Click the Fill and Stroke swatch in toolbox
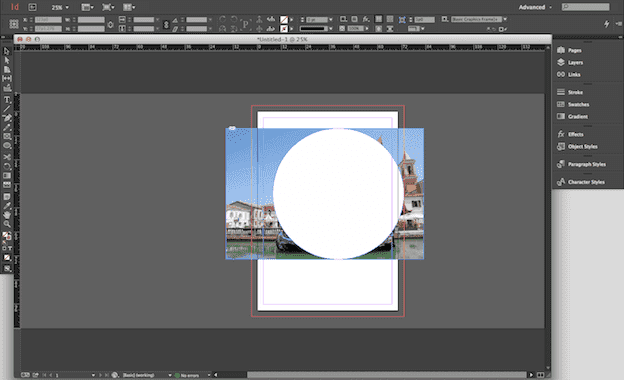 [x=7, y=236]
